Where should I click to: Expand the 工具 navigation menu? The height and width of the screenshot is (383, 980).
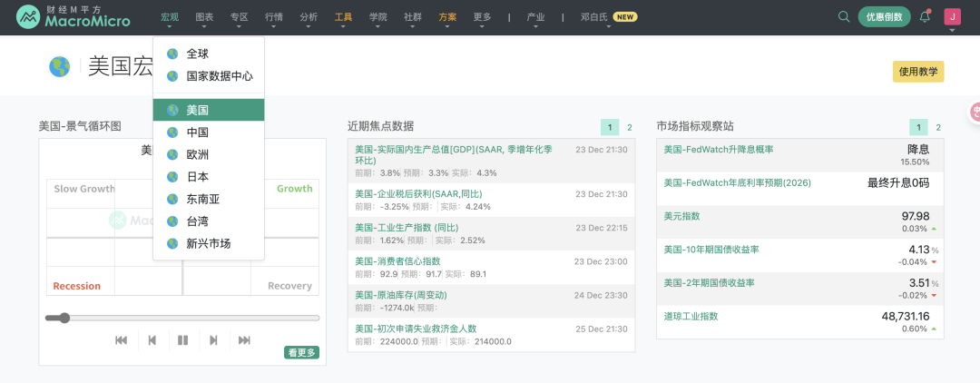343,17
